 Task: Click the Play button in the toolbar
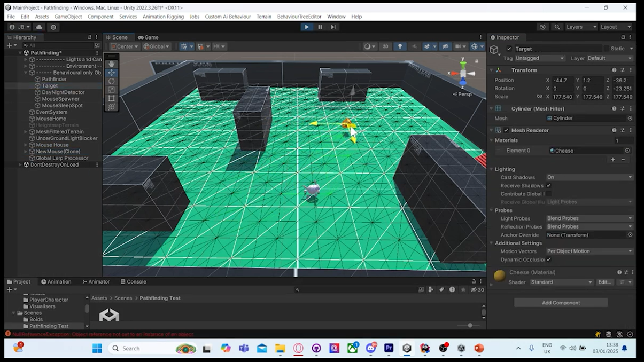click(x=306, y=27)
